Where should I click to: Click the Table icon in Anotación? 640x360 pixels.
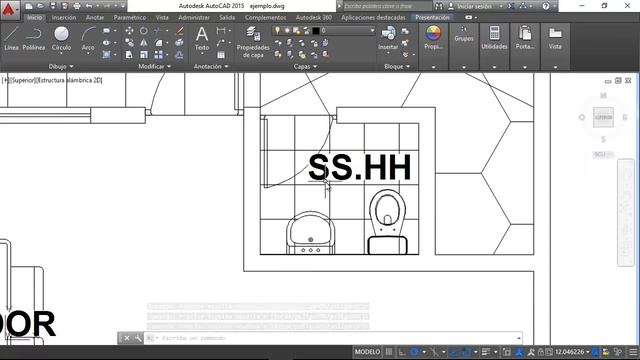pyautogui.click(x=221, y=55)
